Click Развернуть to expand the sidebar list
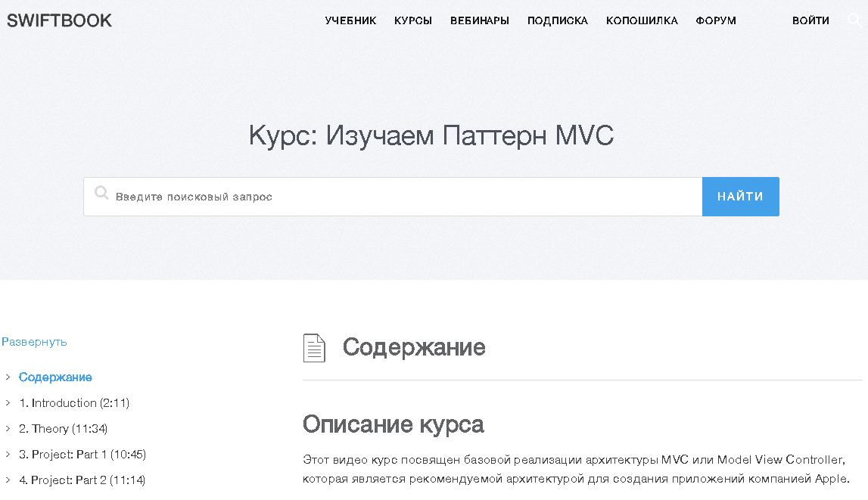This screenshot has height=500, width=868. (34, 342)
